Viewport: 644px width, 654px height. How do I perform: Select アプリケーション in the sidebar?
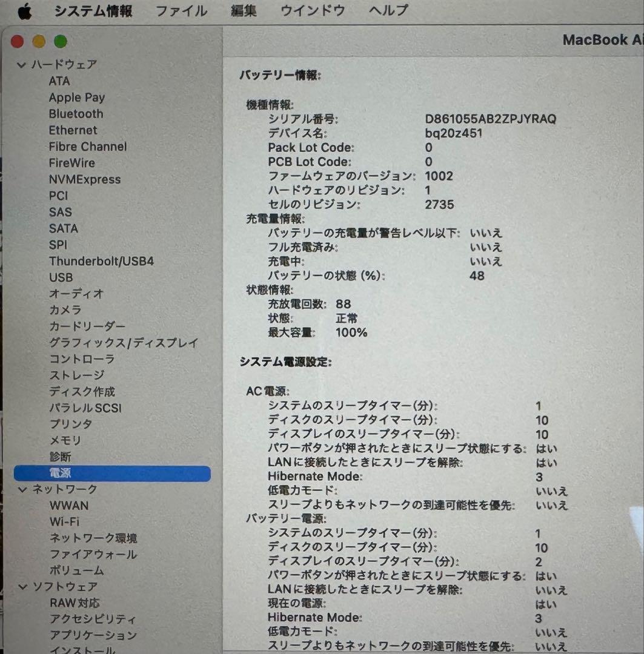93,636
